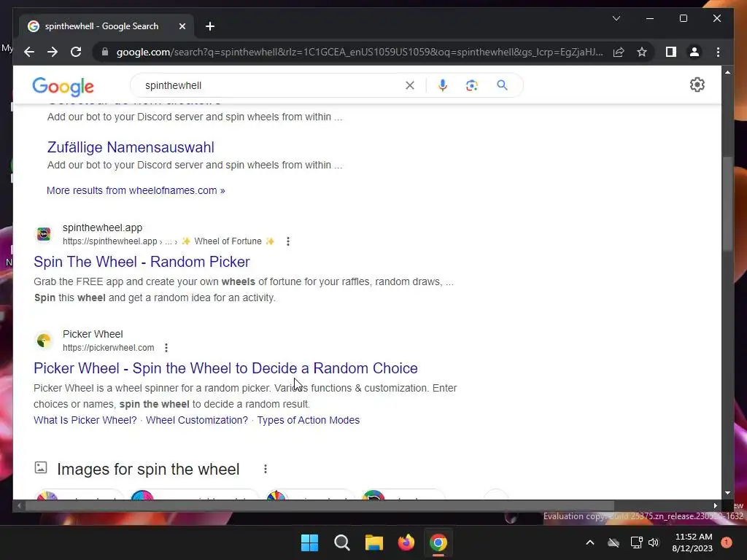This screenshot has width=747, height=560.
Task: Launch Firefox from the taskbar
Action: coord(406,542)
